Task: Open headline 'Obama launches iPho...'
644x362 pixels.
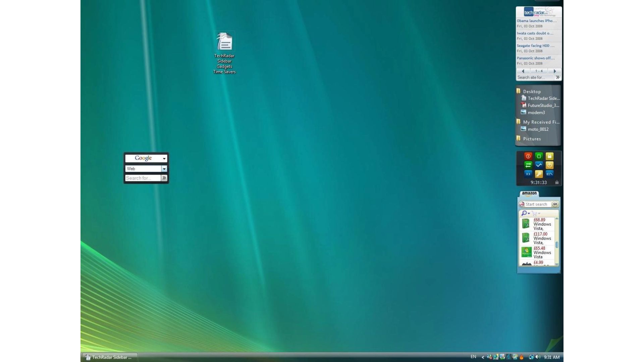Action: tap(536, 21)
